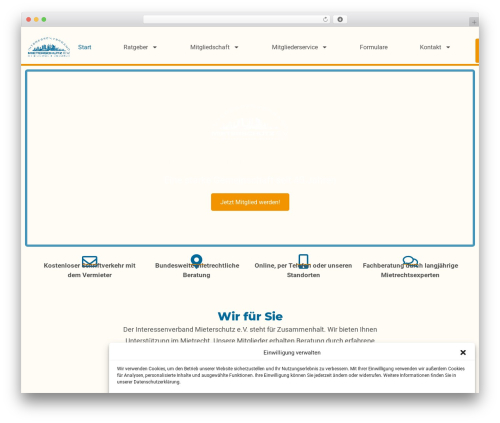
Task: Click the Bundesweite Mietrechtliche Beratung text
Action: click(197, 270)
